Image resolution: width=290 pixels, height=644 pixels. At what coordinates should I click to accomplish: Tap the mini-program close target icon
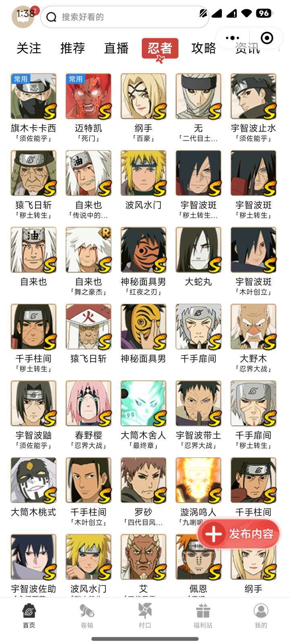267,38
